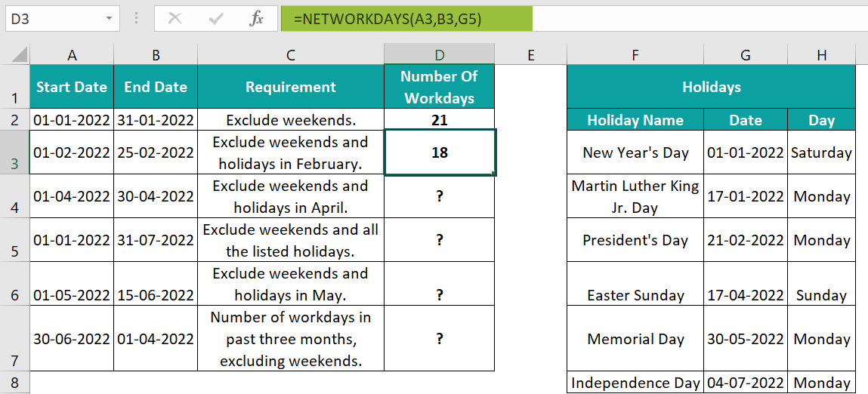Select the Easter Sunday cell
The image size is (868, 394).
(635, 283)
